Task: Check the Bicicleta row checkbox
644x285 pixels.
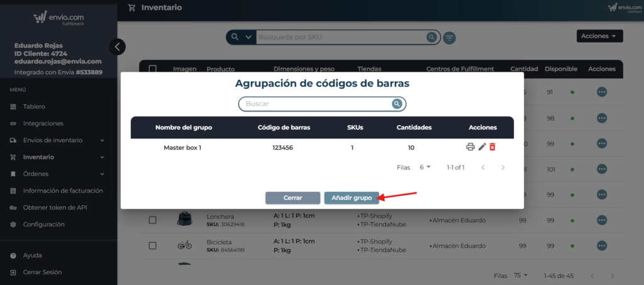Action: point(152,245)
